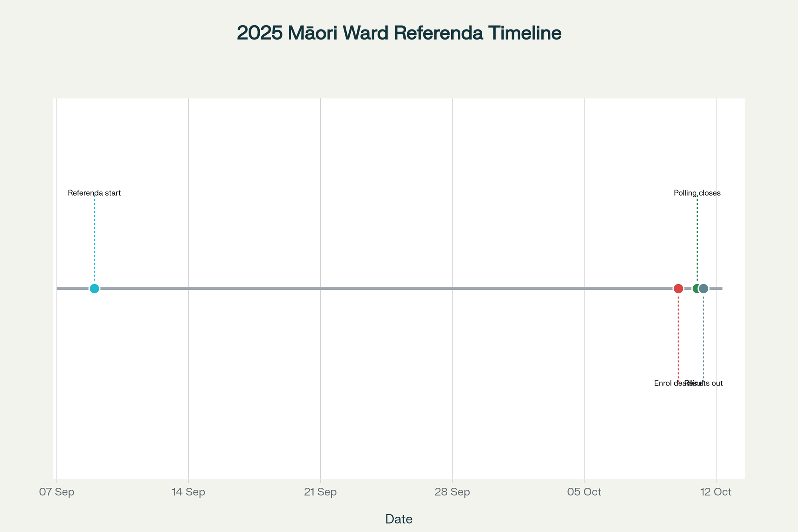The width and height of the screenshot is (798, 532).
Task: Click the "Referenda start" annotation label
Action: click(x=94, y=193)
